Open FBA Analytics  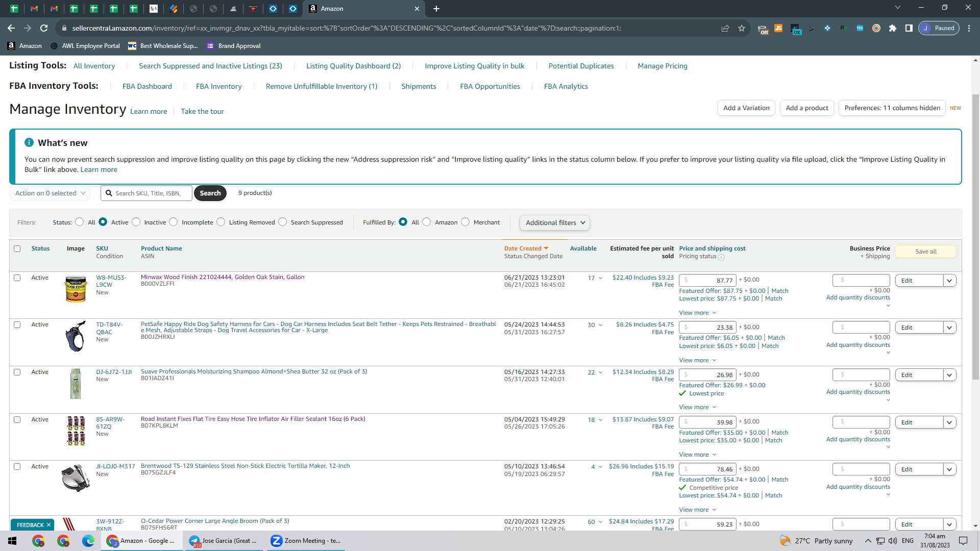click(x=566, y=87)
